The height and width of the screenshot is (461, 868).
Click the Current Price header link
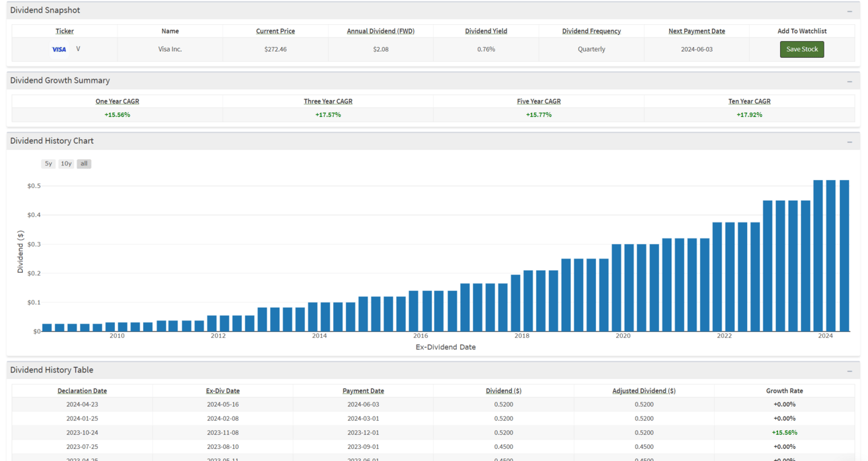[275, 31]
